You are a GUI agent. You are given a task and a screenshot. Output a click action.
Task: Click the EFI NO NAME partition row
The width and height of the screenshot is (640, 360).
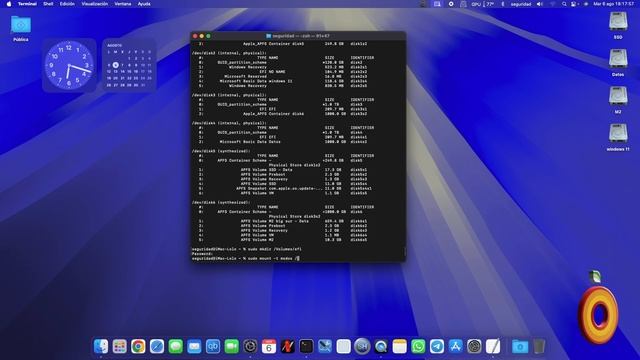click(283, 72)
